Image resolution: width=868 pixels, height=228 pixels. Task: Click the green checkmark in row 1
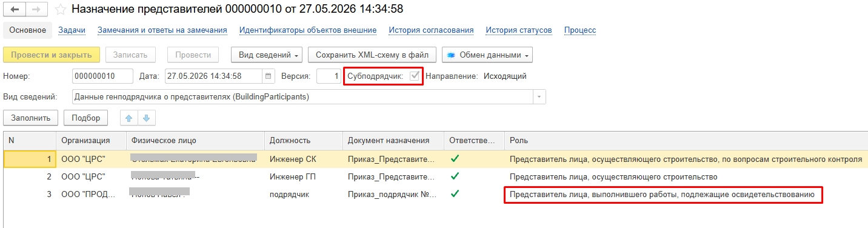pyautogui.click(x=455, y=159)
